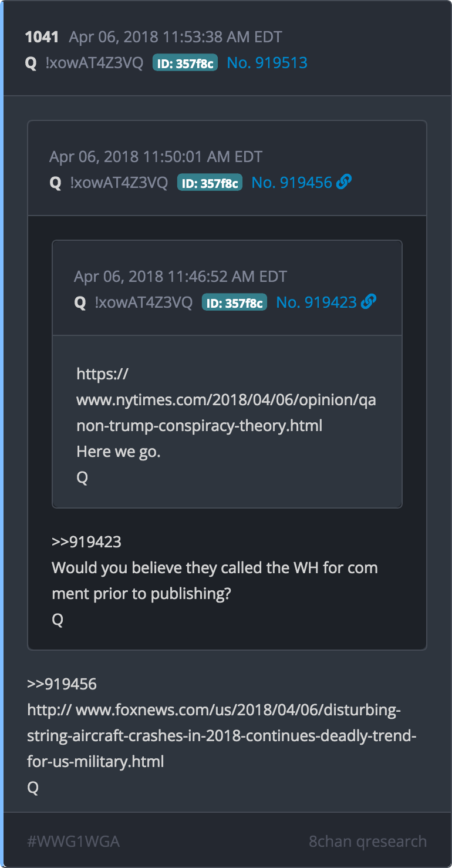452x868 pixels.
Task: Open post number link No. 919513
Action: 267,63
